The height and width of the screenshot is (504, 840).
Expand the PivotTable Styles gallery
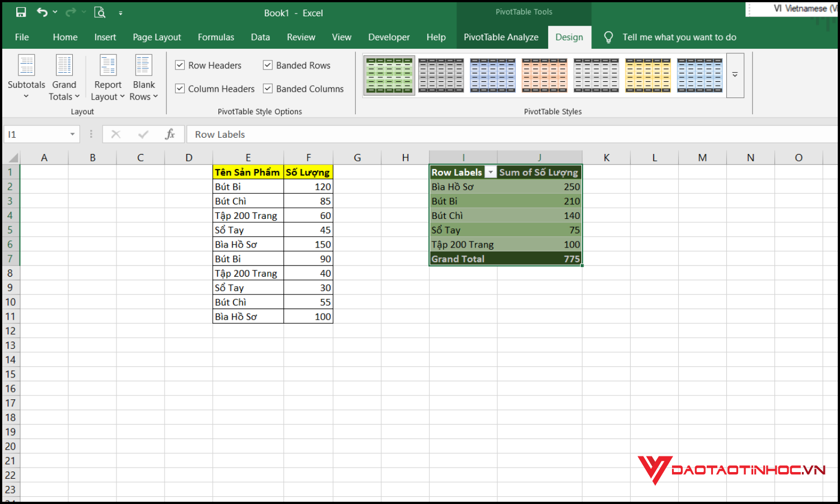tap(735, 76)
